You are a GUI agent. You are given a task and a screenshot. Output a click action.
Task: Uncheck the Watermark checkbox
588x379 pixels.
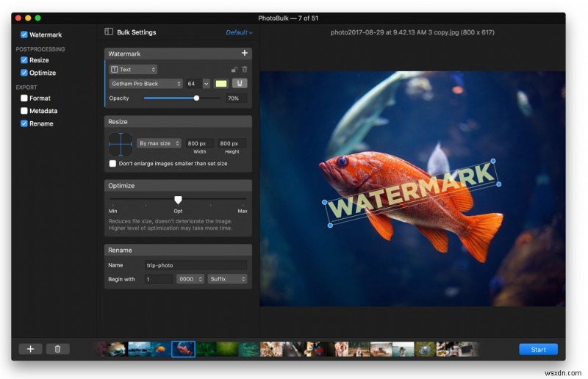(24, 35)
